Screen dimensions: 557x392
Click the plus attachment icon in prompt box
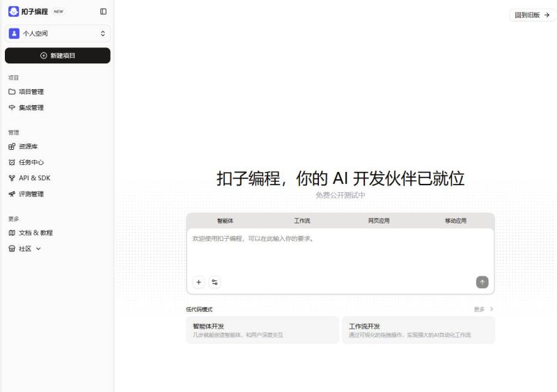point(199,282)
